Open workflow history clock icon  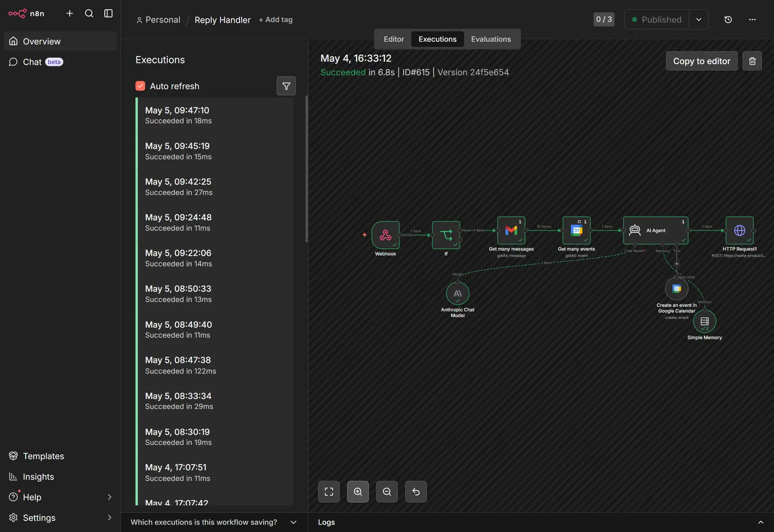tap(728, 19)
